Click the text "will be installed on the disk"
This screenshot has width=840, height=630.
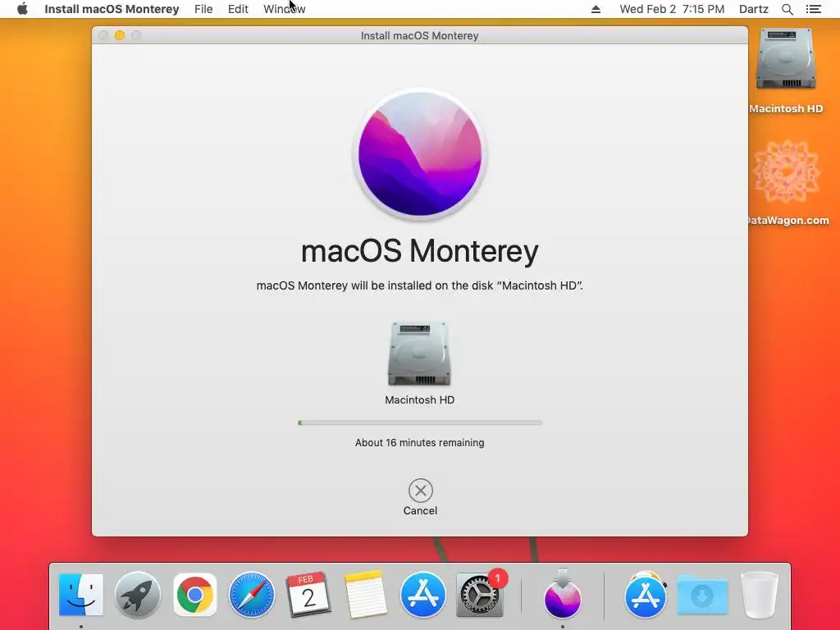point(422,285)
